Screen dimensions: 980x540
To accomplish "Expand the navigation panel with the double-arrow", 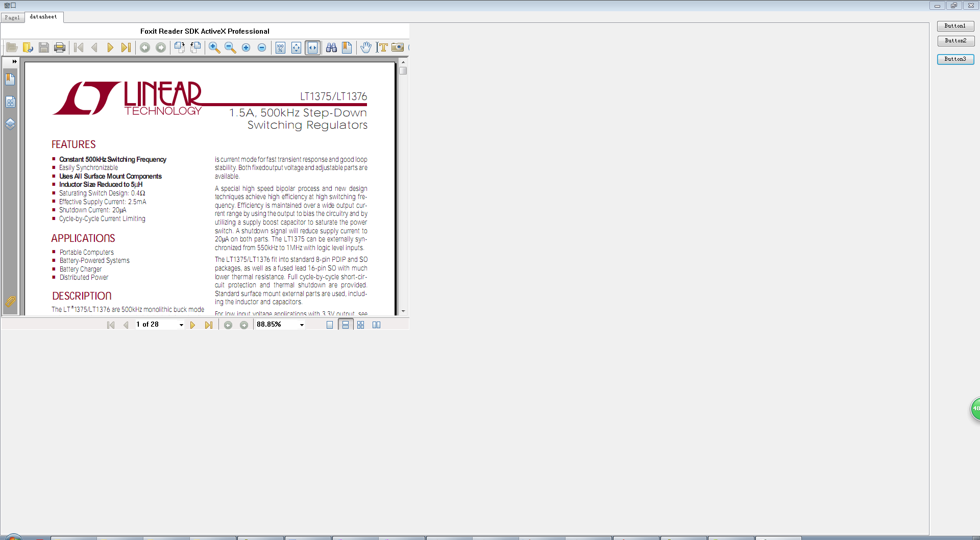I will pos(14,61).
